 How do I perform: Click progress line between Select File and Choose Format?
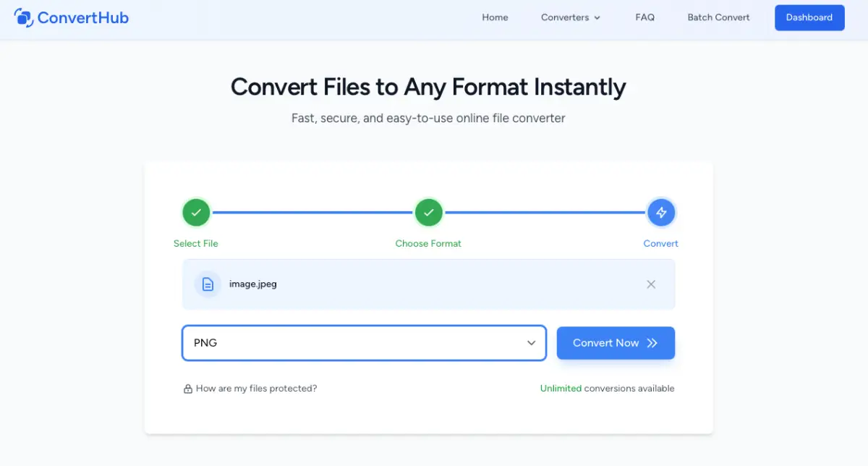tap(312, 213)
